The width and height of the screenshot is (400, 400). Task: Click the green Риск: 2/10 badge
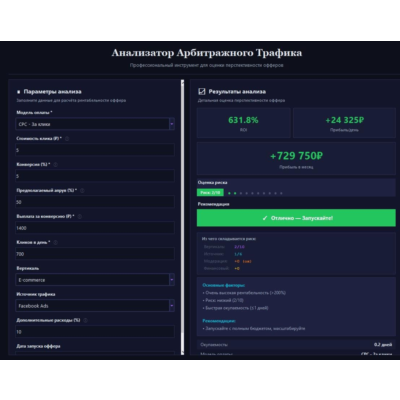coord(210,193)
